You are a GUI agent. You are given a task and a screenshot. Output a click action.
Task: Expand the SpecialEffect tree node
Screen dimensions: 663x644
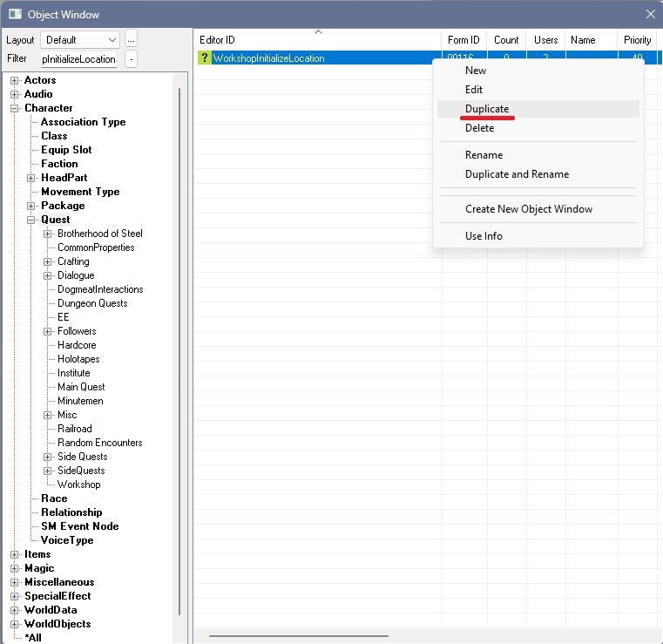click(x=15, y=597)
